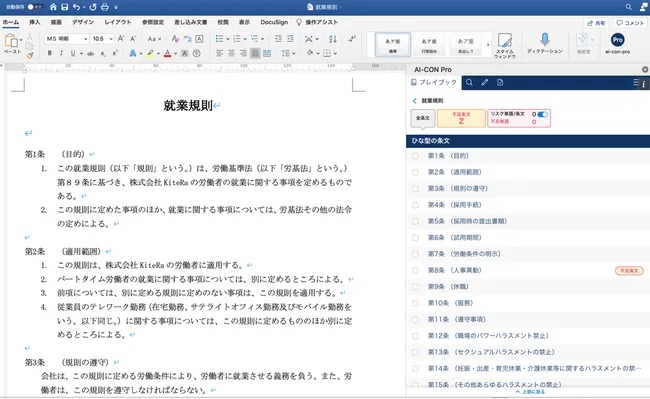Screen dimensions: 650x399
Task: Click the コメント comments button
Action: (630, 23)
